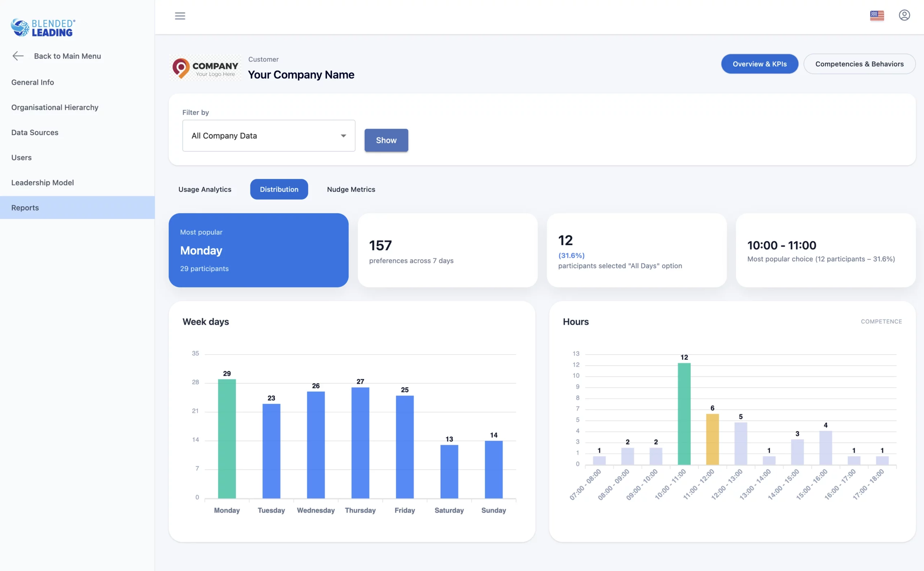Viewport: 924px width, 571px height.
Task: Open the US flag language selector
Action: click(877, 16)
